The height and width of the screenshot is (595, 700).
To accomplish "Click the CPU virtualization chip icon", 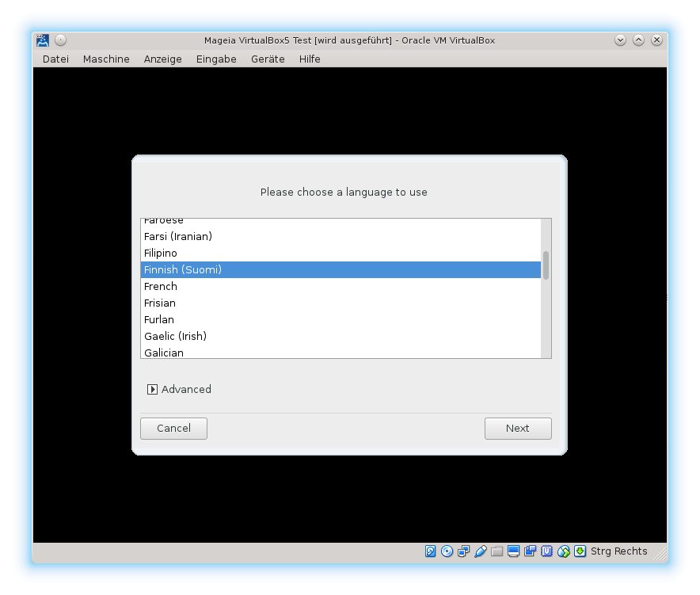I will click(546, 551).
